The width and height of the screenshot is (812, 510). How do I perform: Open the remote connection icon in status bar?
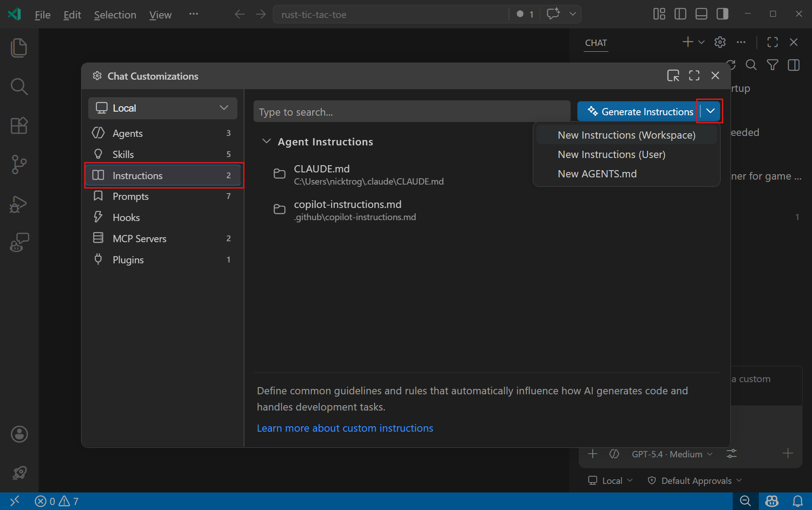[14, 501]
